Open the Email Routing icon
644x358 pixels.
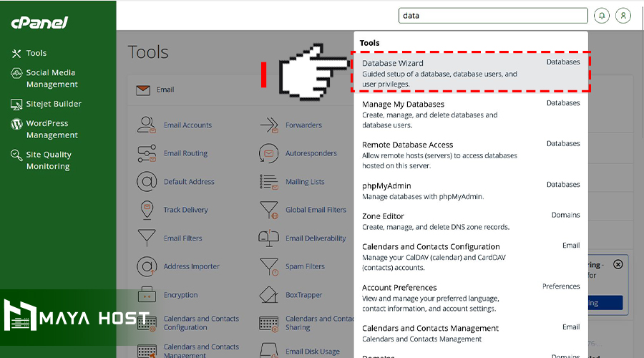click(x=147, y=153)
